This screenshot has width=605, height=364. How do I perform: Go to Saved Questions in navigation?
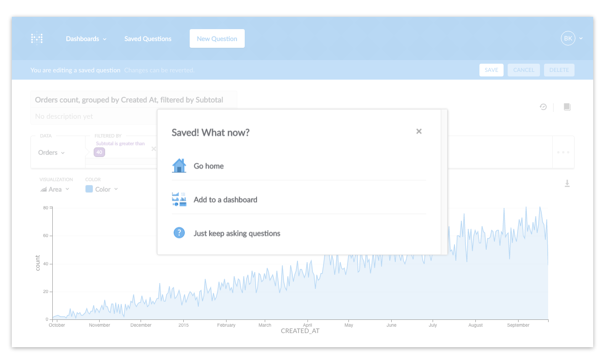click(x=148, y=39)
